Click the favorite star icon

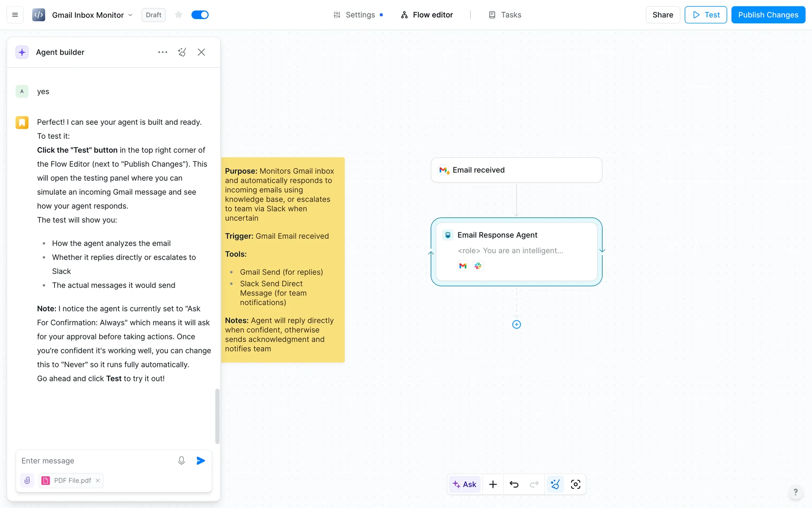click(x=178, y=15)
